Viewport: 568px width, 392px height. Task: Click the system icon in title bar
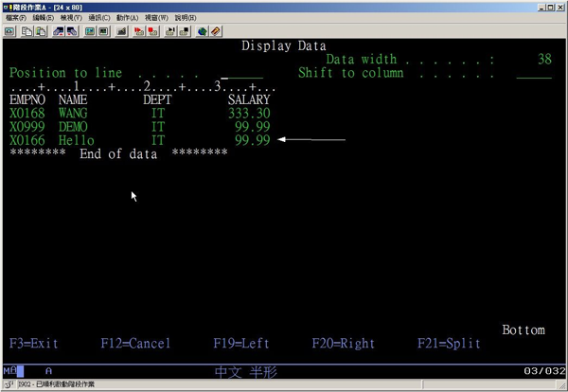(x=8, y=6)
